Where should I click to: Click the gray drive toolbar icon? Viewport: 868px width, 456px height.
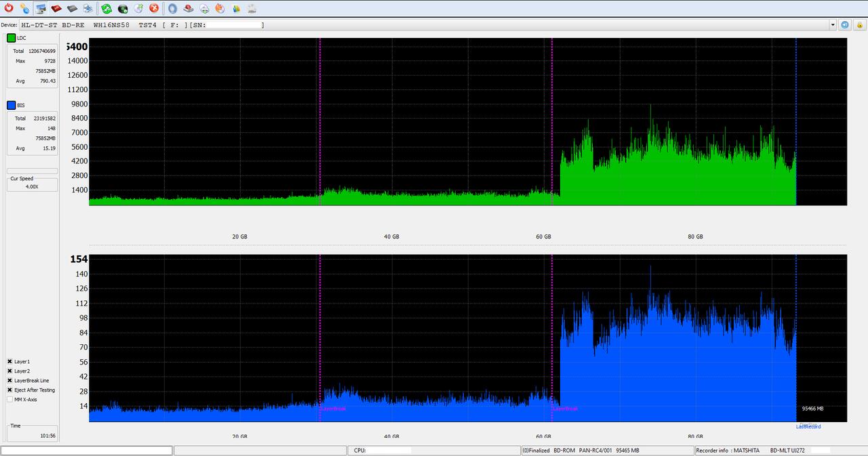point(72,8)
